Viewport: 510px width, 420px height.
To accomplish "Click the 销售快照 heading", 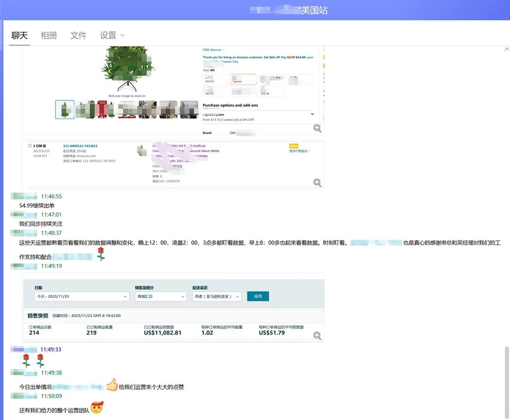I will 38,316.
